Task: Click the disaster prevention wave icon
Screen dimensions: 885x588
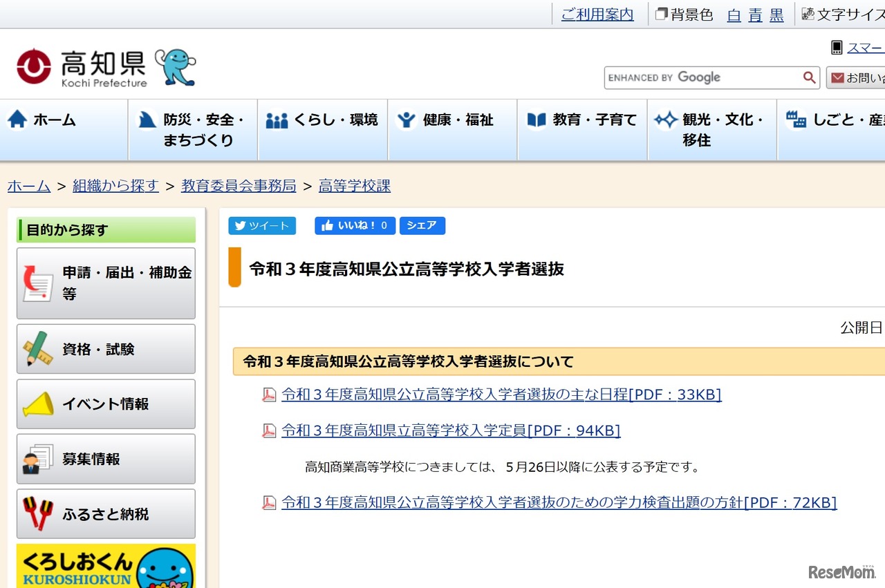Action: (x=147, y=120)
